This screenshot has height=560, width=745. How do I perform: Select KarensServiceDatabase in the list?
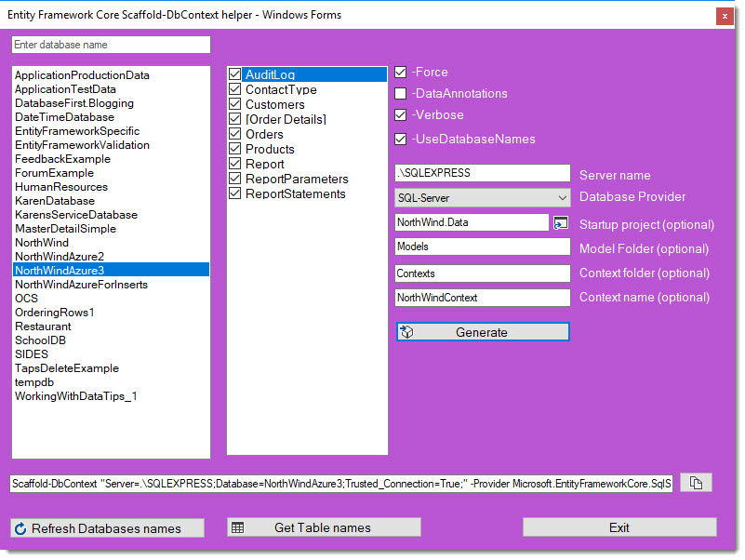pyautogui.click(x=111, y=215)
